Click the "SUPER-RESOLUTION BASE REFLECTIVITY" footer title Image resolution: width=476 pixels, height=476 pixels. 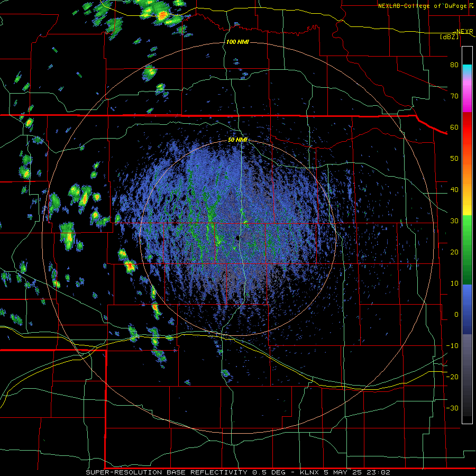pyautogui.click(x=167, y=472)
